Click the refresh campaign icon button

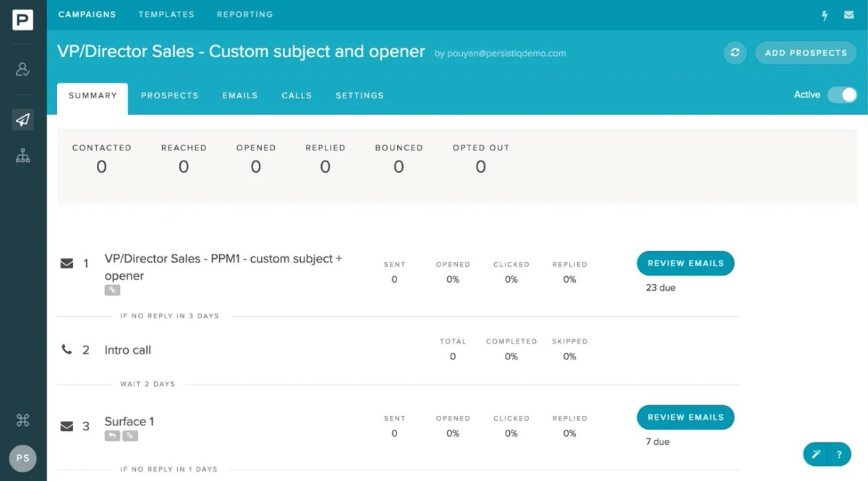tap(735, 53)
